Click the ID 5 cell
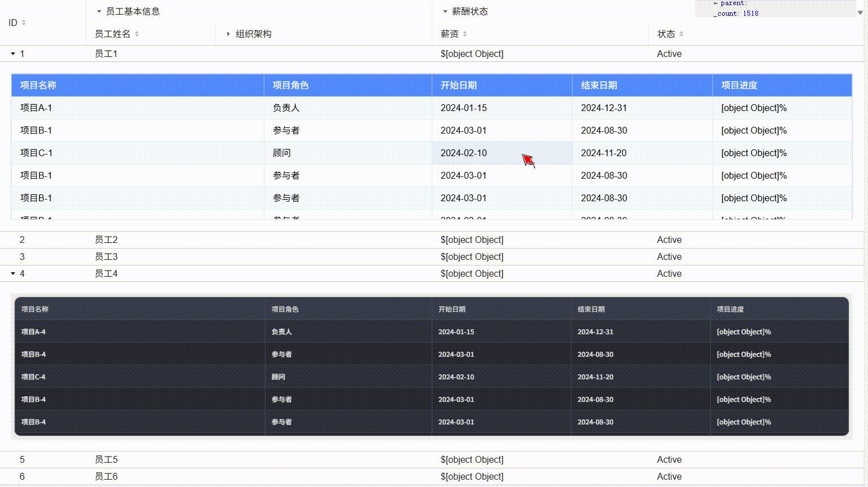This screenshot has width=868, height=487. (43, 459)
